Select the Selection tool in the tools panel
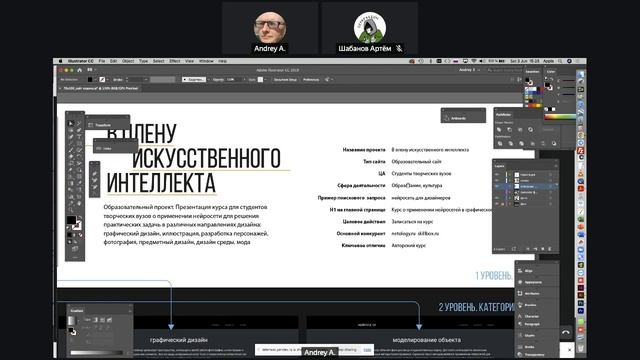Viewport: 640px width, 360px height. 71,123
